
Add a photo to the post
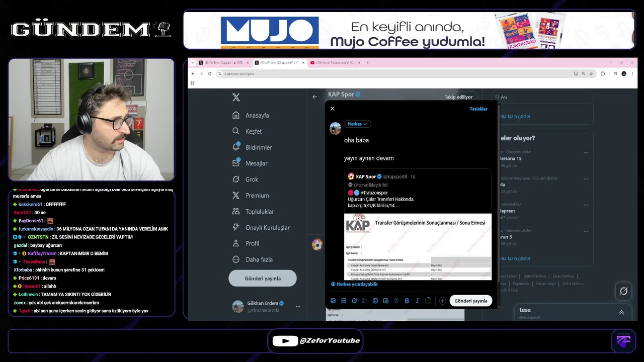pos(333,301)
